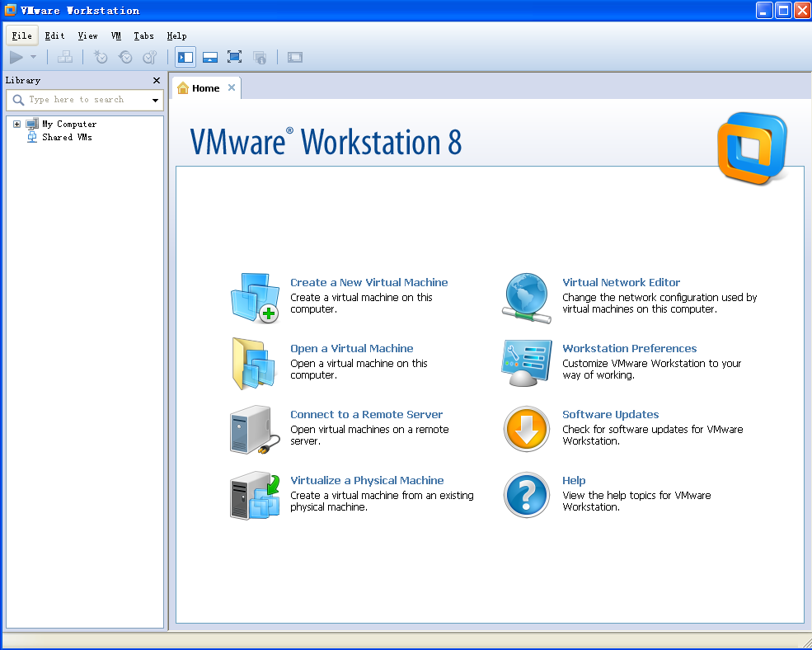Click the Workstation Preferences link

pos(629,348)
